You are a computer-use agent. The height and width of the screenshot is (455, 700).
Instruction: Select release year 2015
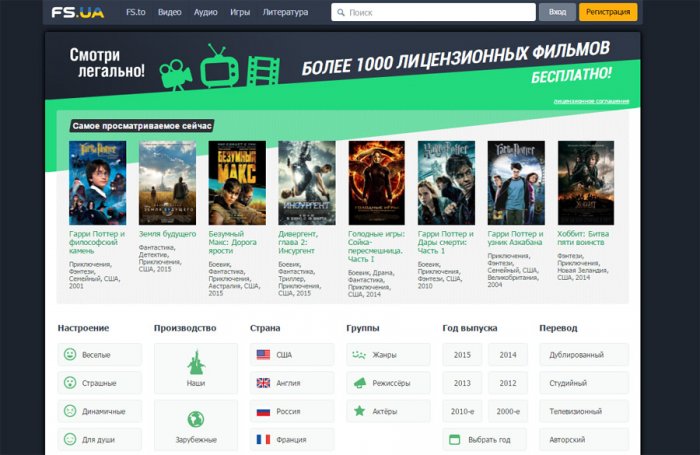click(462, 355)
